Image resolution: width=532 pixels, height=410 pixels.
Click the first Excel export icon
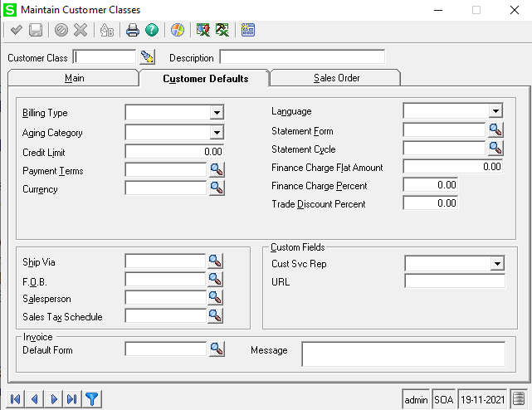[203, 30]
